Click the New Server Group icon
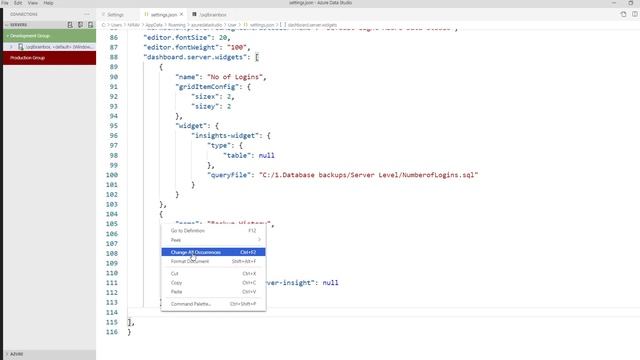Viewport: 640px width, 360px height. [80, 25]
